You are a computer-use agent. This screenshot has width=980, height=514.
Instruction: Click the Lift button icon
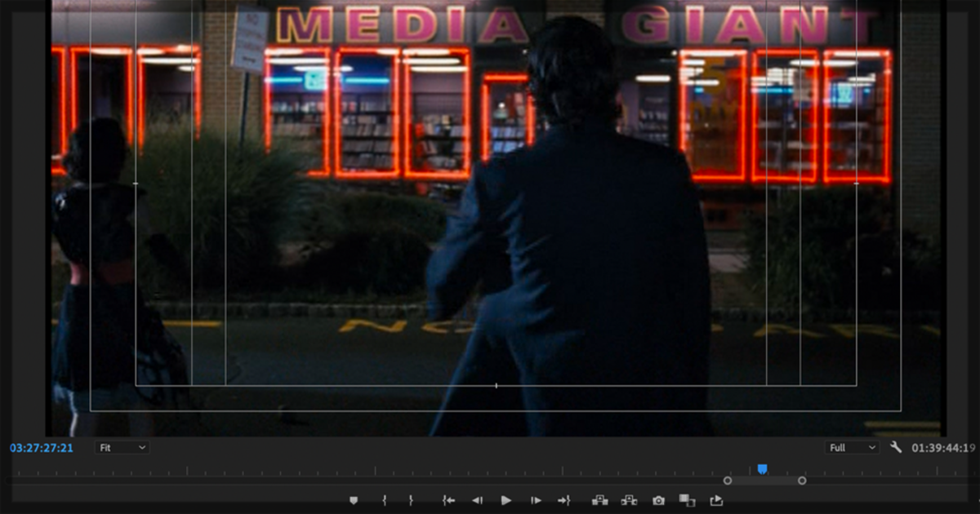pyautogui.click(x=600, y=500)
